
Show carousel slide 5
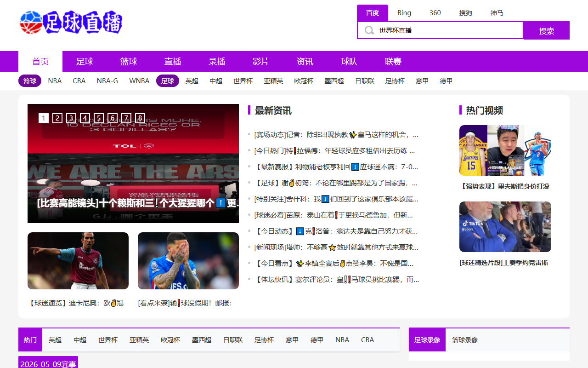(99, 118)
